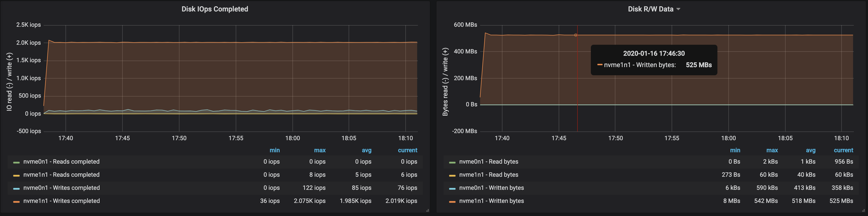Screen dimensions: 868x216
Task: Sort R/W Data legend by current column
Action: pos(843,150)
